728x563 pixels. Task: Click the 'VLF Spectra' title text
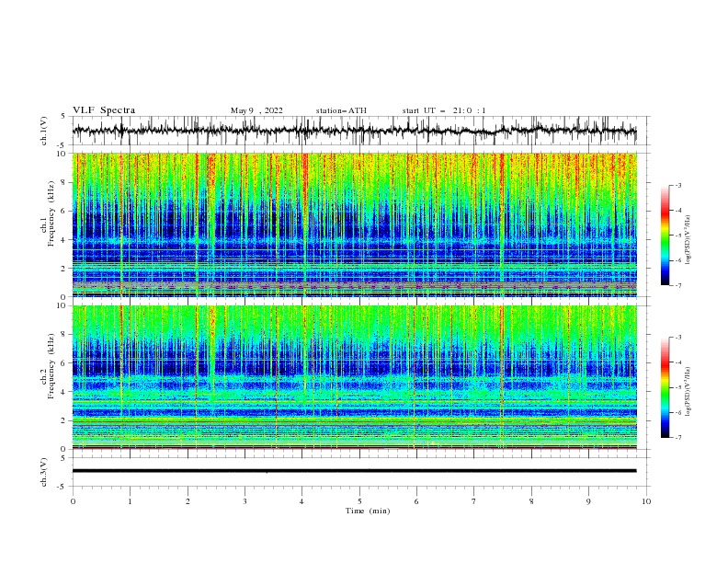click(104, 110)
